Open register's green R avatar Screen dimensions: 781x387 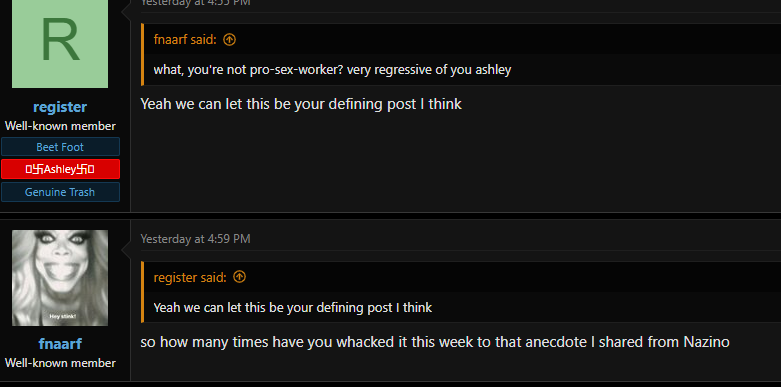[60, 42]
